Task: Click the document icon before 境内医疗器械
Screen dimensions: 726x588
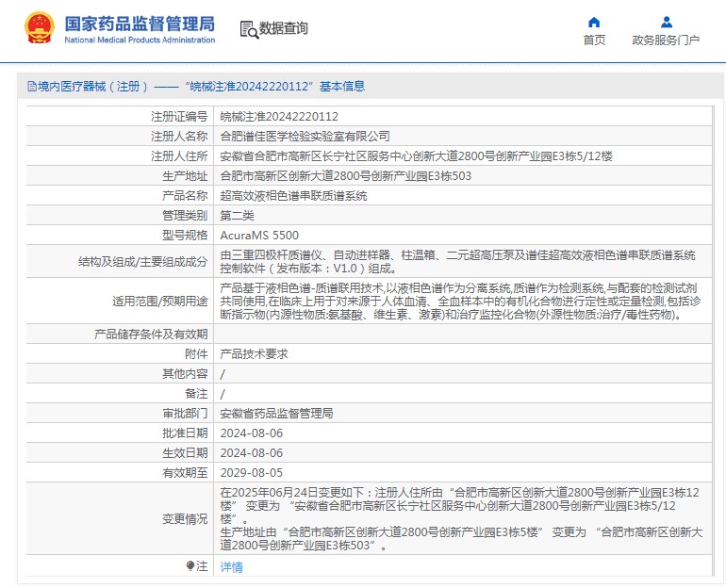Action: point(32,87)
